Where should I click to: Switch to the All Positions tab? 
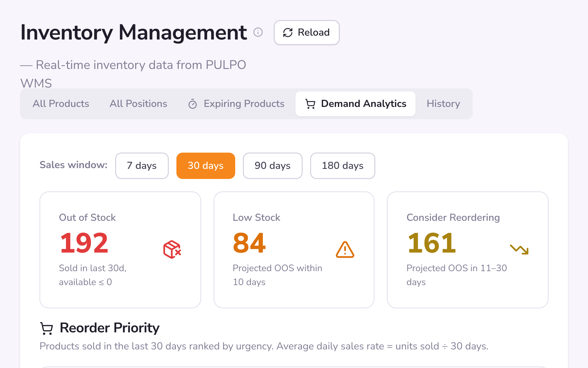pyautogui.click(x=138, y=104)
